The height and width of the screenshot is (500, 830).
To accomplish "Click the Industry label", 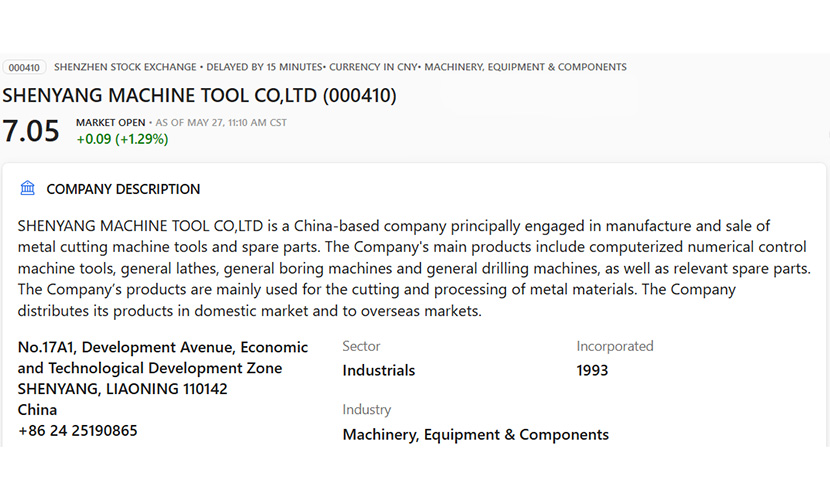I will (x=366, y=410).
